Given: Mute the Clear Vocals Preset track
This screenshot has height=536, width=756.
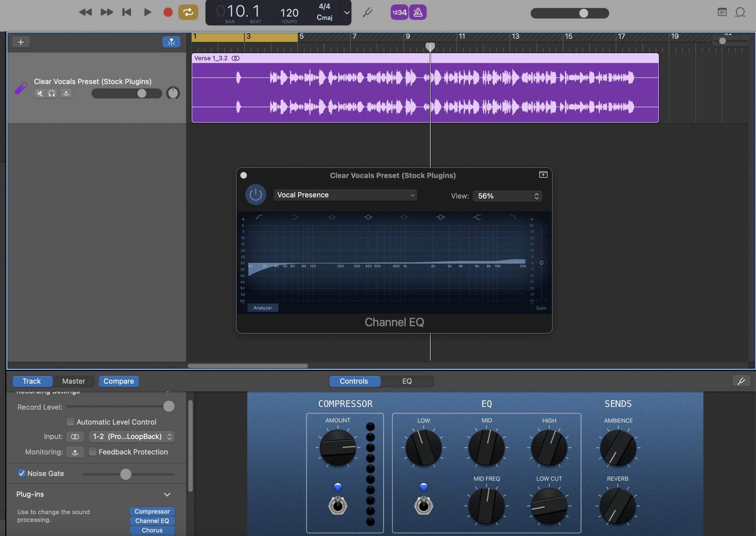Looking at the screenshot, I should tap(40, 94).
